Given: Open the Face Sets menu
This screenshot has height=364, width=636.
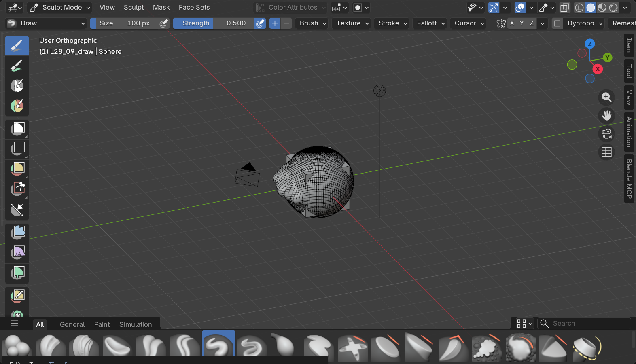Looking at the screenshot, I should [194, 7].
